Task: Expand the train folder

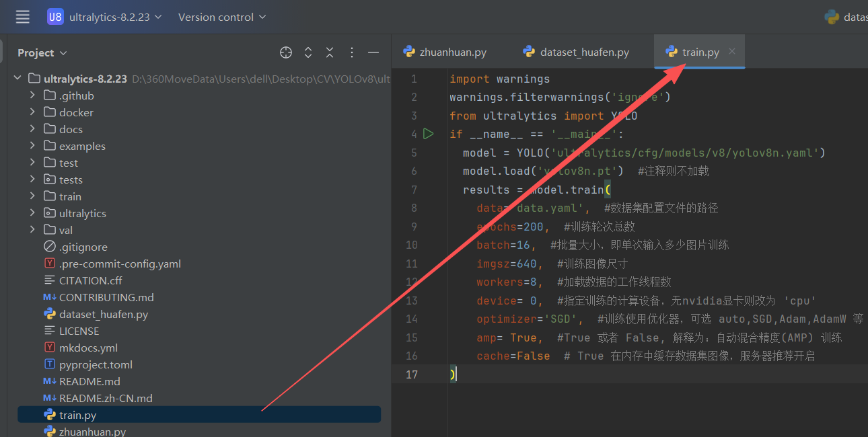Action: tap(32, 196)
